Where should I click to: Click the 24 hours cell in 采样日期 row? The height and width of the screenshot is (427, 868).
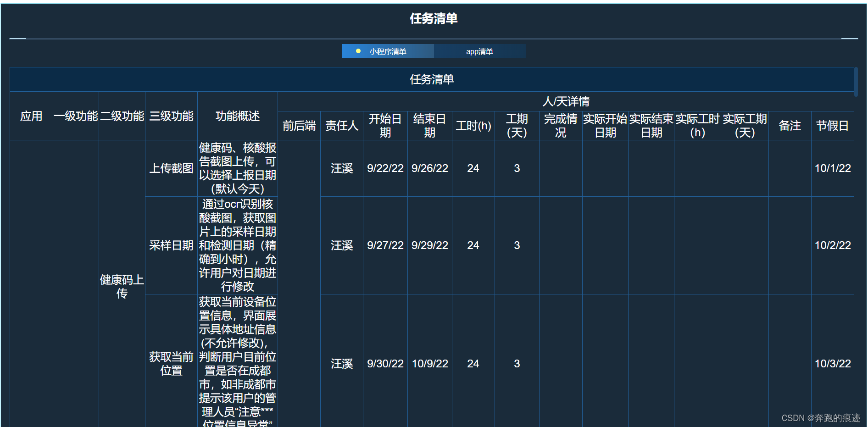[x=473, y=245]
